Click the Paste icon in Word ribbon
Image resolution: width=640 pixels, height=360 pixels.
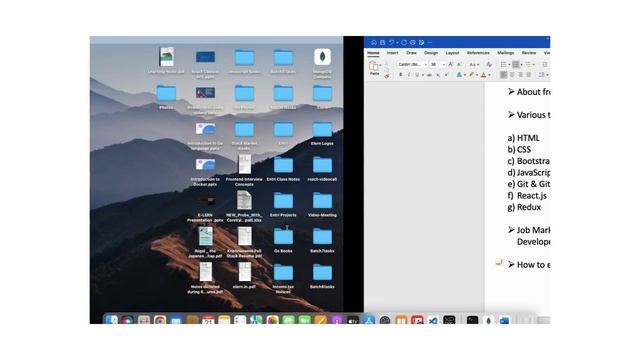[373, 66]
